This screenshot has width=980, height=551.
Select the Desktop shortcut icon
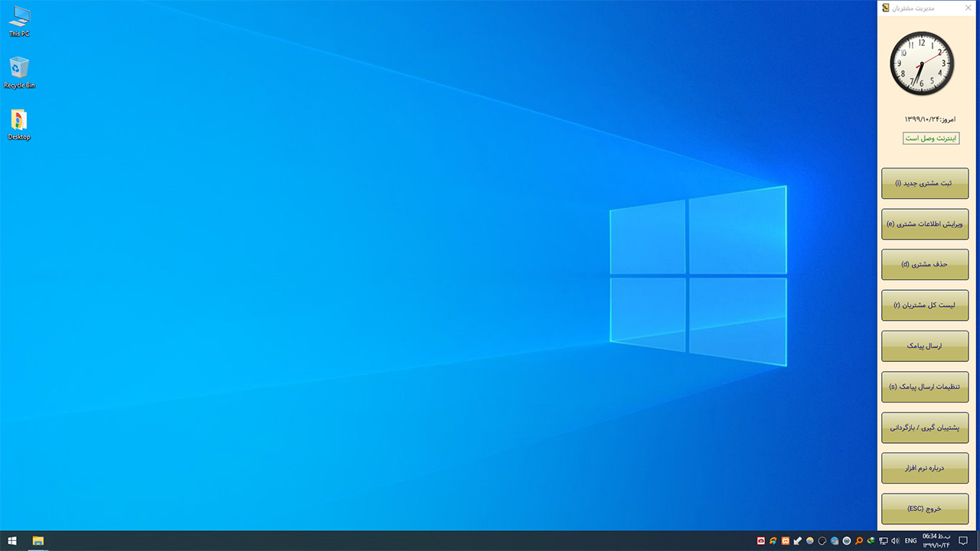[19, 125]
